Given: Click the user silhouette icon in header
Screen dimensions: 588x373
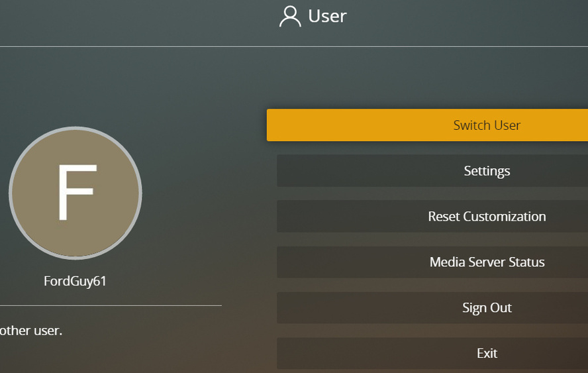Looking at the screenshot, I should click(290, 17).
